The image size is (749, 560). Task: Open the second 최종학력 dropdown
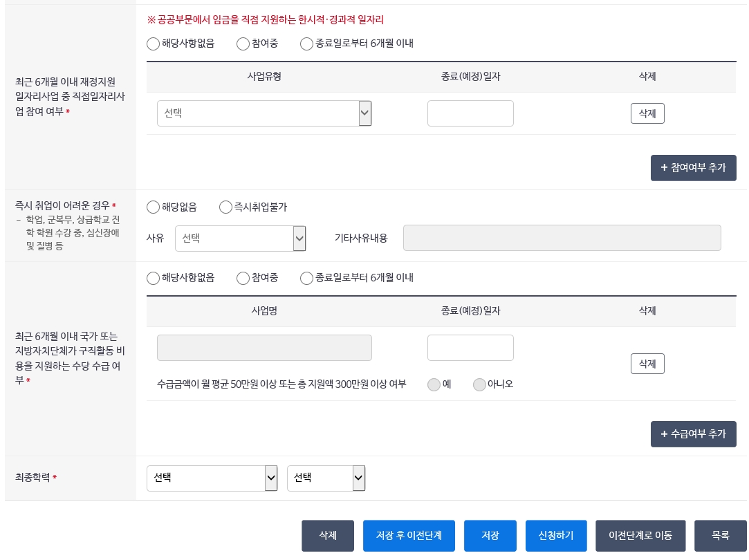pos(326,478)
